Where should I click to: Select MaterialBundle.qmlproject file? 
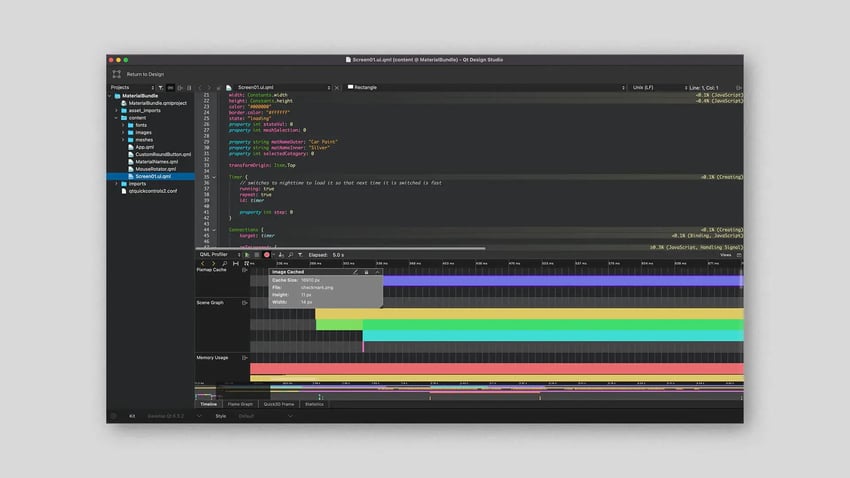157,103
